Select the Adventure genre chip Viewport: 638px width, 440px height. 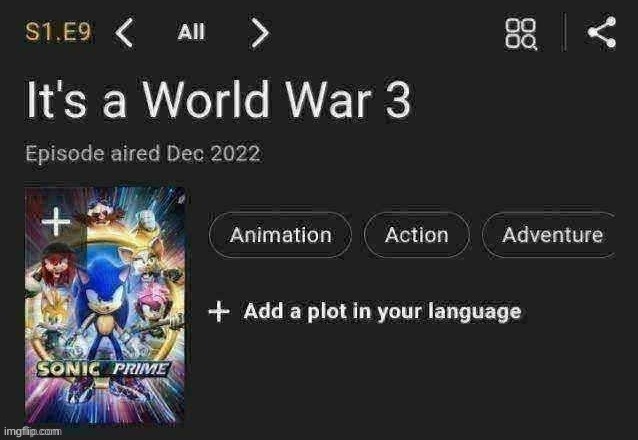[x=549, y=235]
